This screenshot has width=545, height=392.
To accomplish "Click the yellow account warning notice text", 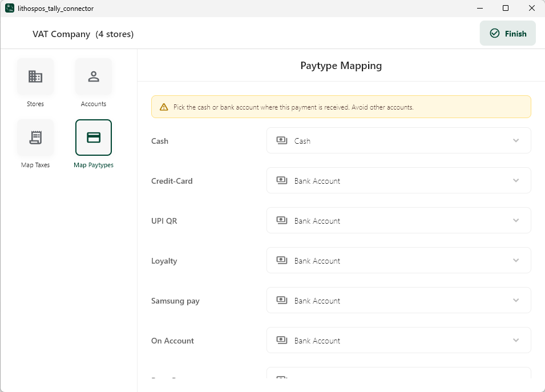I will point(293,107).
